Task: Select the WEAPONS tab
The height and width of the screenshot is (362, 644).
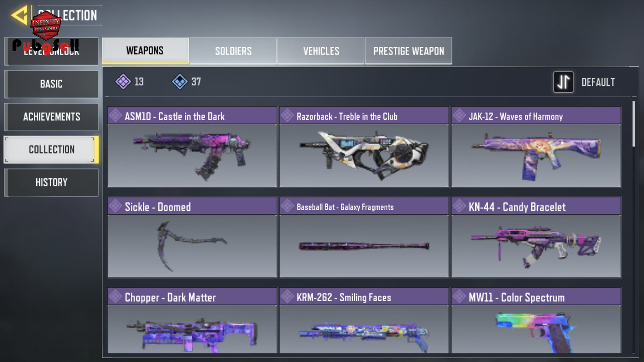Action: click(x=145, y=51)
